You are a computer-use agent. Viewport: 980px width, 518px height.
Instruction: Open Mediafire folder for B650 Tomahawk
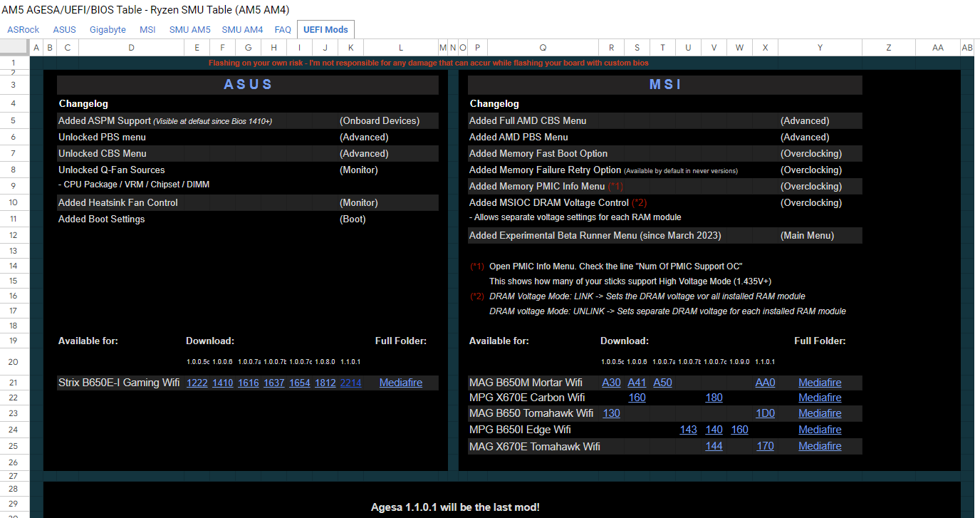[x=820, y=413]
